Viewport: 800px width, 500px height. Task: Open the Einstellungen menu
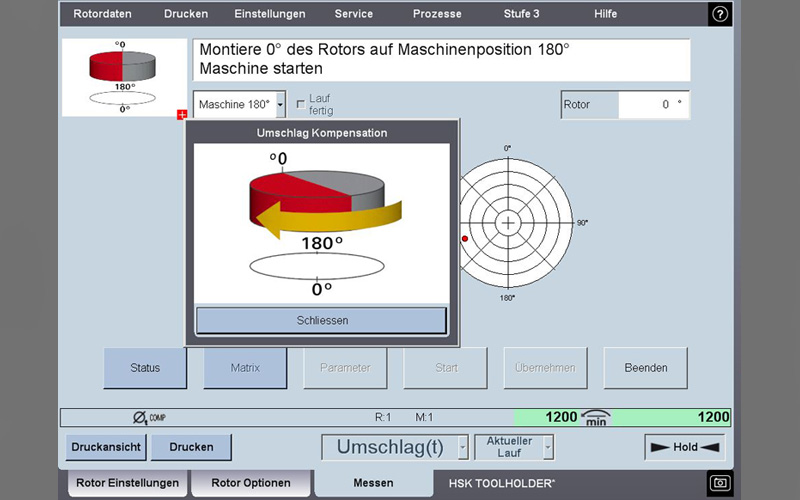[x=270, y=14]
